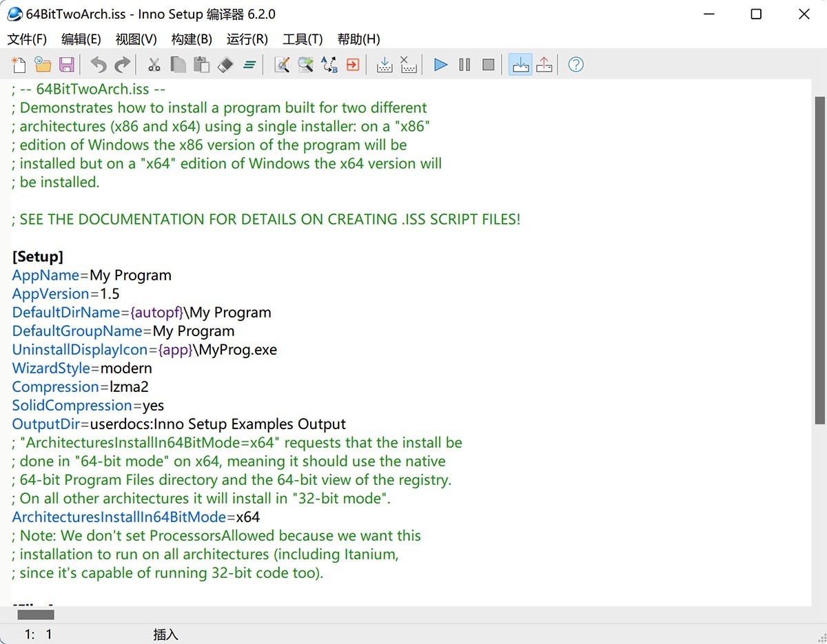Cut selection with scissors icon
This screenshot has height=644, width=827.
tap(154, 65)
